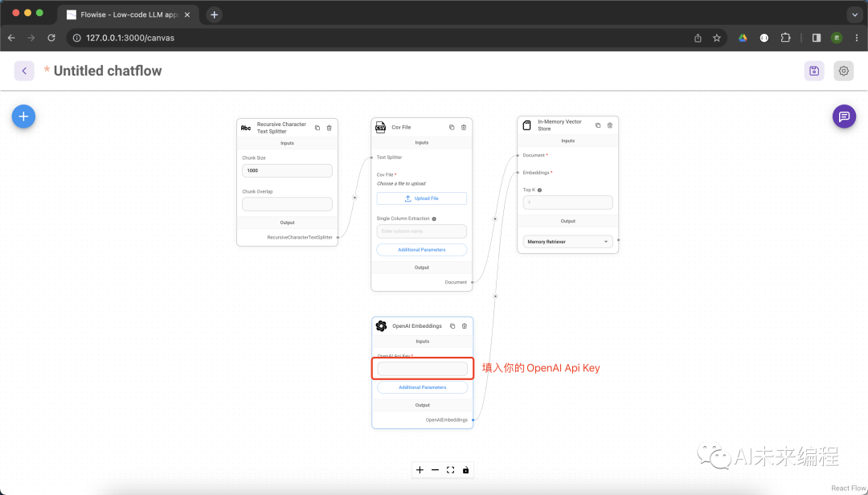
Task: Click the OpenAI Embeddings logo icon
Action: pos(382,326)
